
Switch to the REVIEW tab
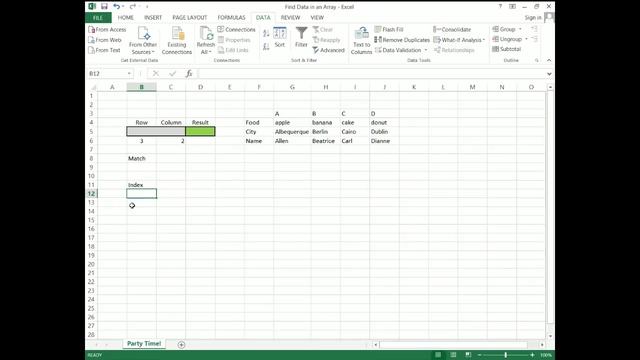click(290, 18)
